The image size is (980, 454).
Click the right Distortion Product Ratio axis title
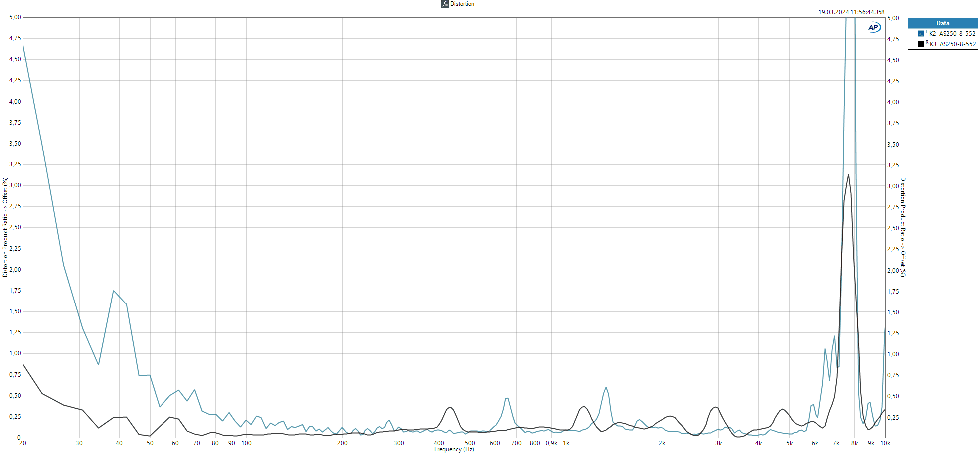903,227
